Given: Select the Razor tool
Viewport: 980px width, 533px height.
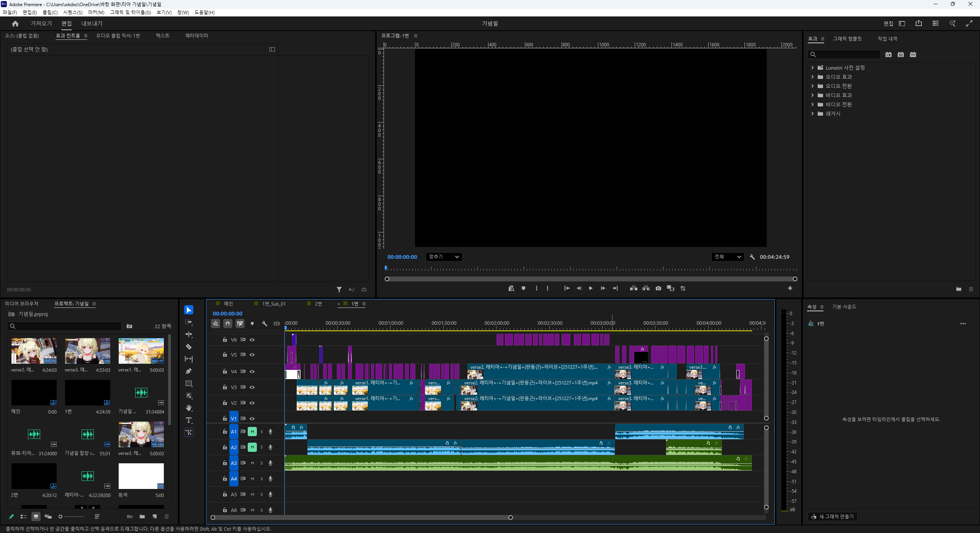Looking at the screenshot, I should (189, 347).
